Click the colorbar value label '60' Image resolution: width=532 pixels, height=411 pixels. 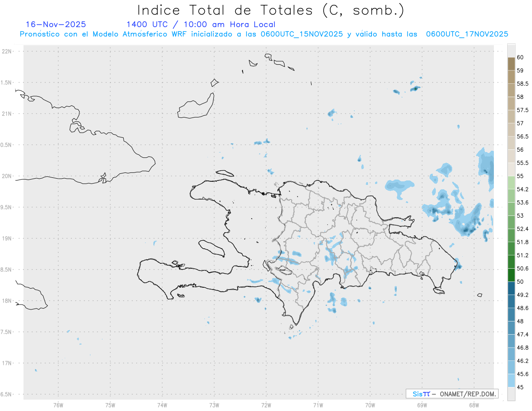pyautogui.click(x=520, y=57)
